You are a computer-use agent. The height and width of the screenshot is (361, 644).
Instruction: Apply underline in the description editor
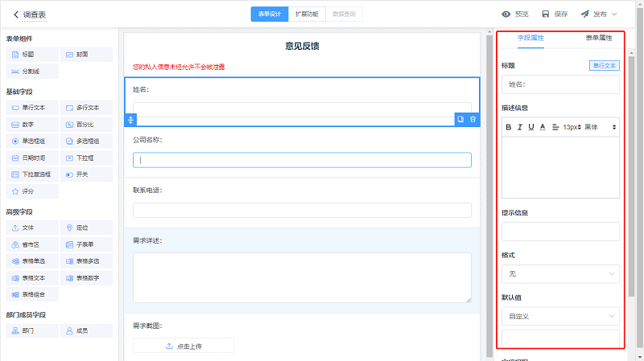click(531, 127)
